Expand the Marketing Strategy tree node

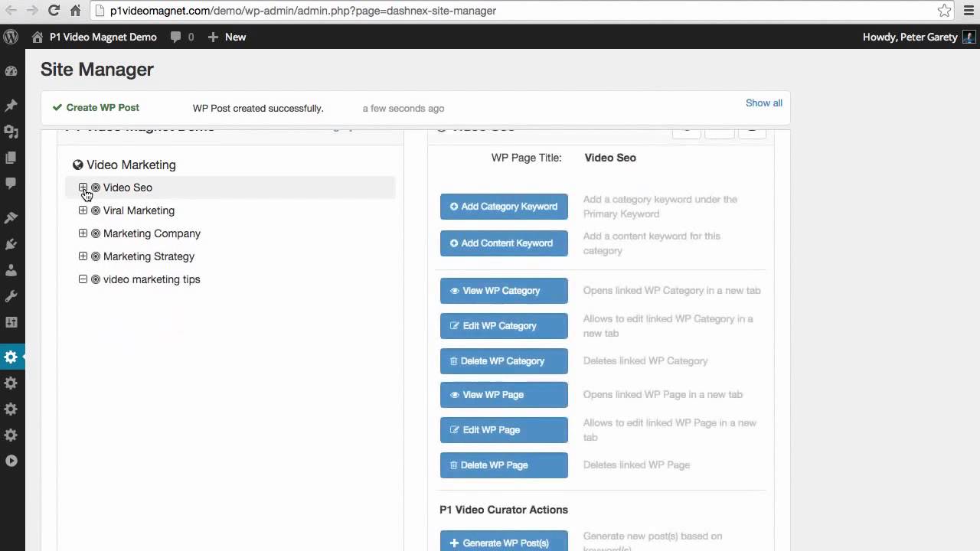[x=83, y=256]
